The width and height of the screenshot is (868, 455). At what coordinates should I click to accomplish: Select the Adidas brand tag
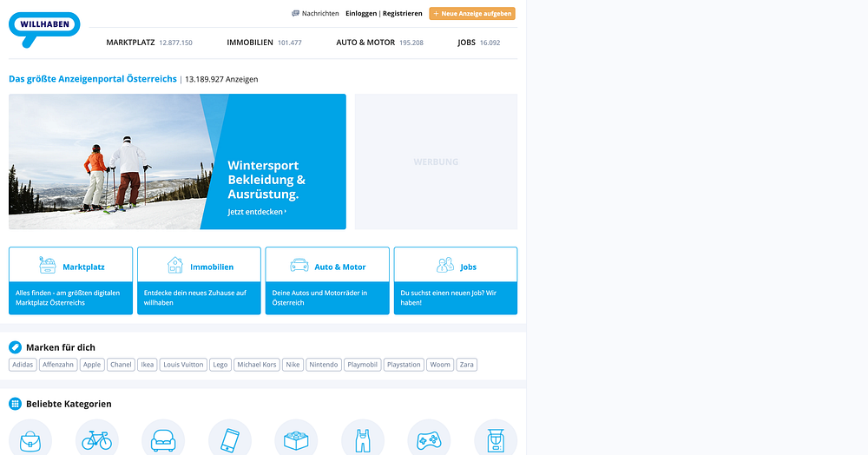(x=23, y=365)
